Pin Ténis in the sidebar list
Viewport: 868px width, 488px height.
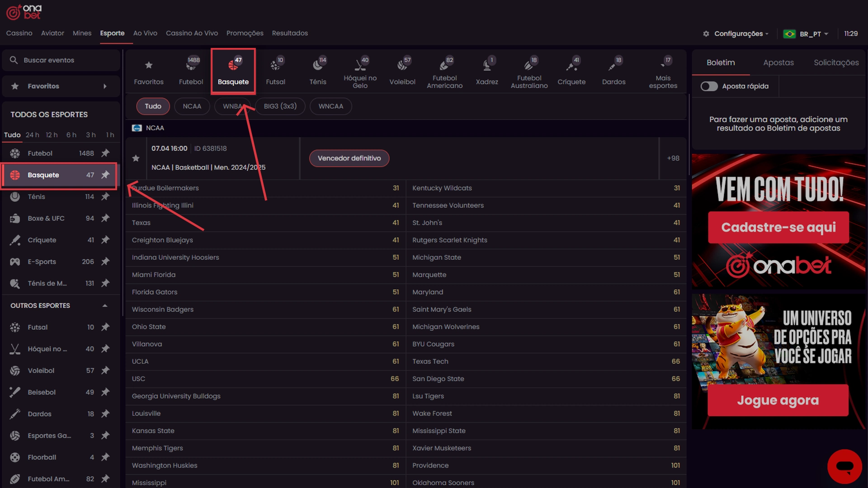tap(105, 197)
